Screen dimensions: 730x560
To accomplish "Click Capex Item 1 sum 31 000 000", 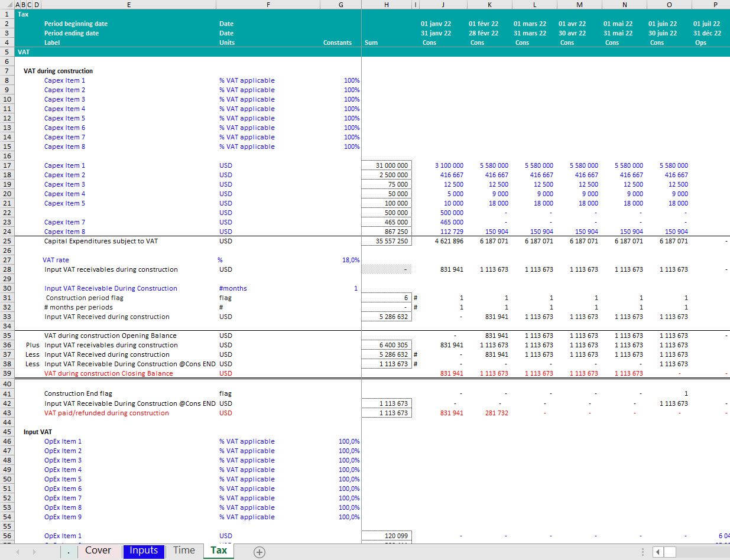I will click(x=387, y=165).
